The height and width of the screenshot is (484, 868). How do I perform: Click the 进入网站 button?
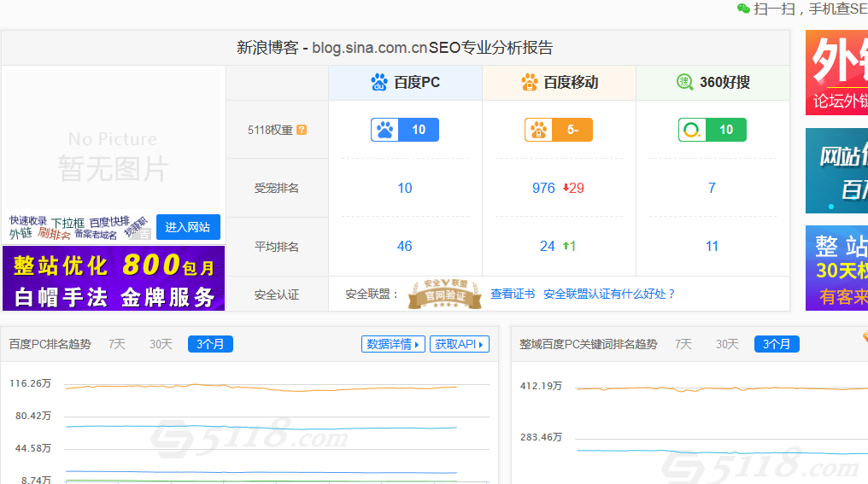(x=188, y=227)
